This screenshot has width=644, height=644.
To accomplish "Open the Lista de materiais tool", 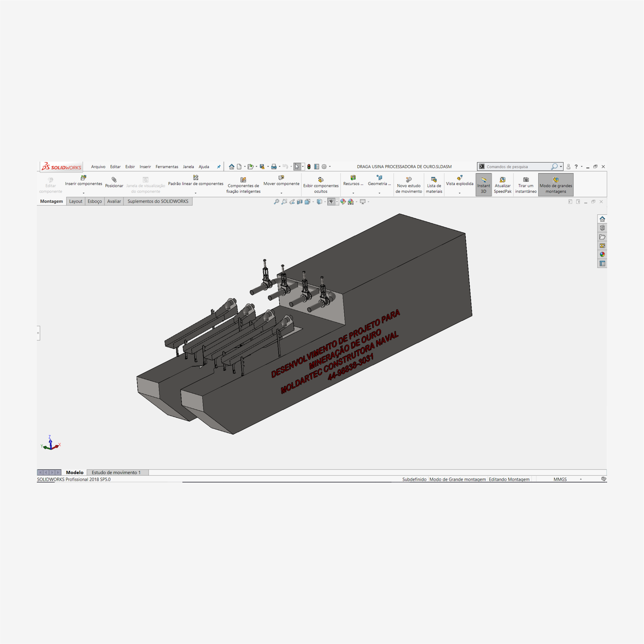I will pyautogui.click(x=434, y=185).
